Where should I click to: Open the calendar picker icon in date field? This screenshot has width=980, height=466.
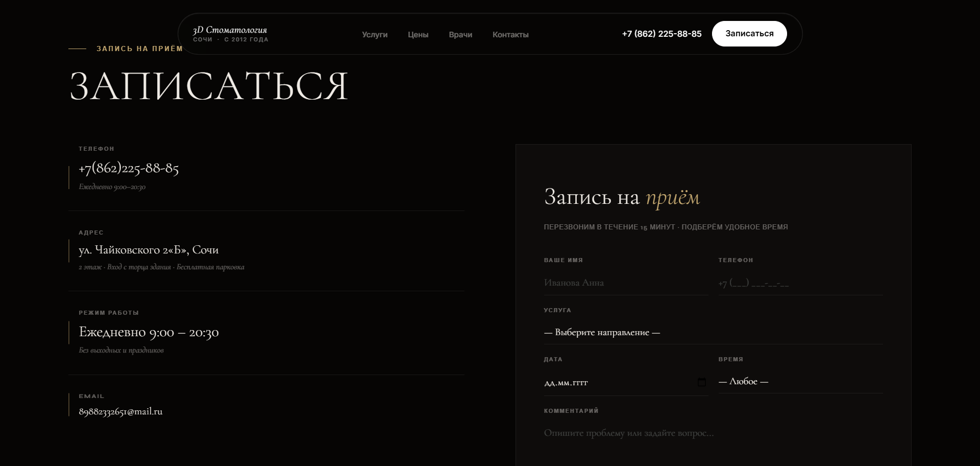click(x=702, y=382)
